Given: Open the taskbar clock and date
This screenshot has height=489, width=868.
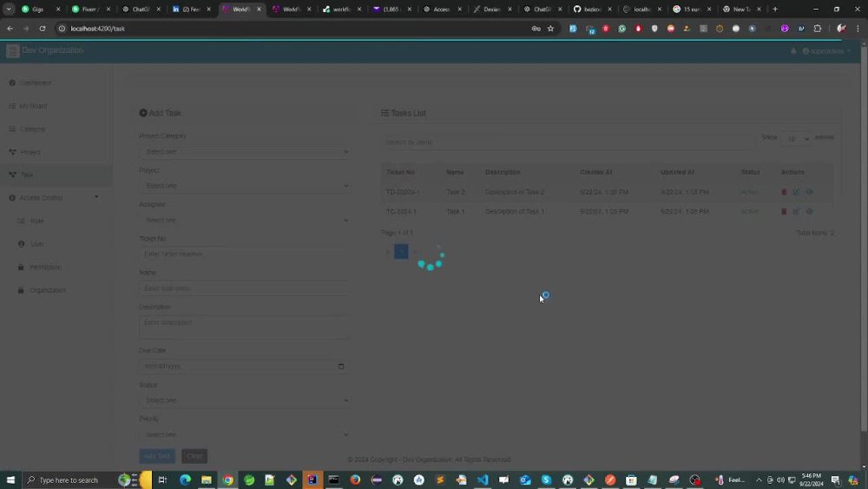Looking at the screenshot, I should point(811,479).
